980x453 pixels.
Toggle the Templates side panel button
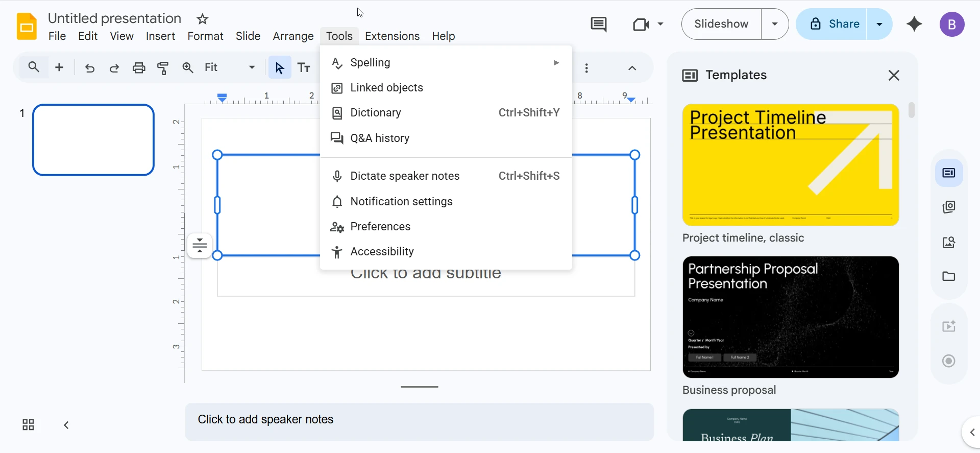(949, 173)
